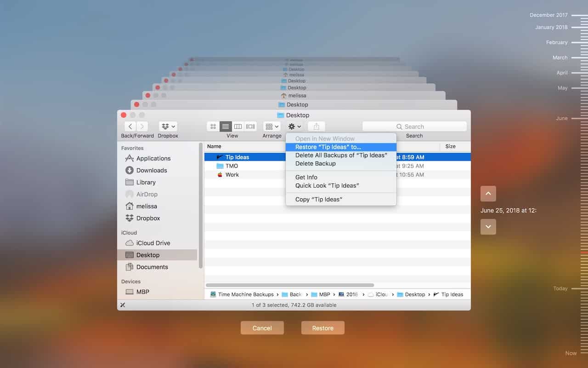Go back with the Back arrow
Screen dimensions: 588x368
tap(130, 126)
